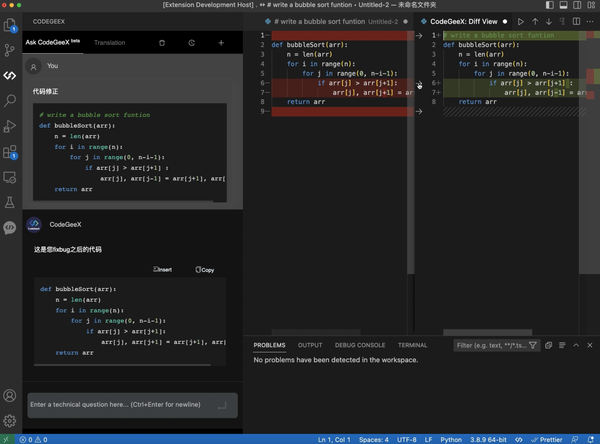
Task: Toggle whitespace trimming in the diff view
Action: tap(562, 21)
